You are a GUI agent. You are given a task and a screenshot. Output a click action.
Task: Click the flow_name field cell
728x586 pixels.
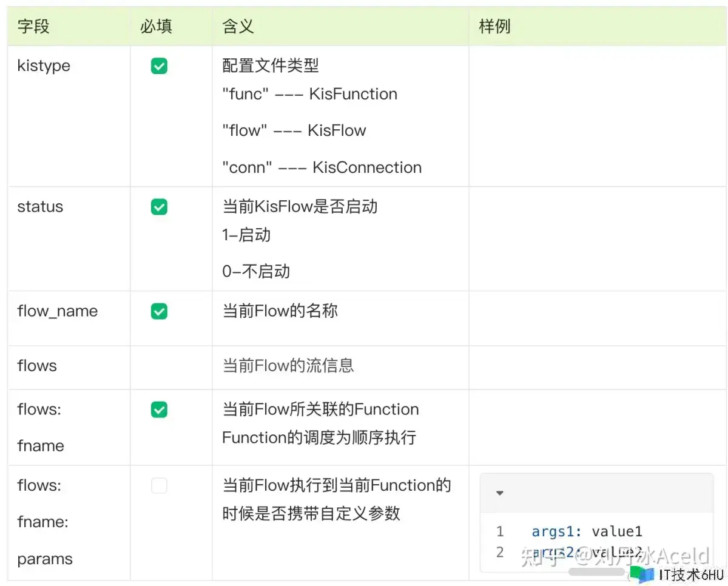(57, 311)
